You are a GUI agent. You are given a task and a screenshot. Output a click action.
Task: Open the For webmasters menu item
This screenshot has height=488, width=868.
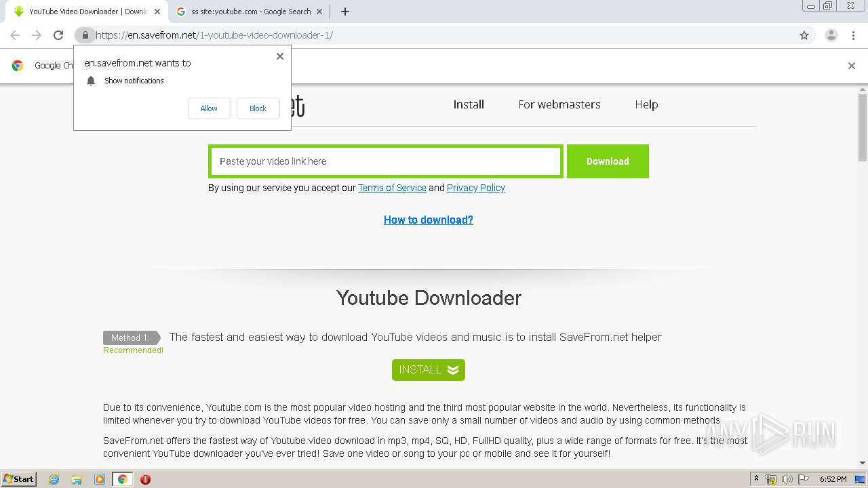559,104
